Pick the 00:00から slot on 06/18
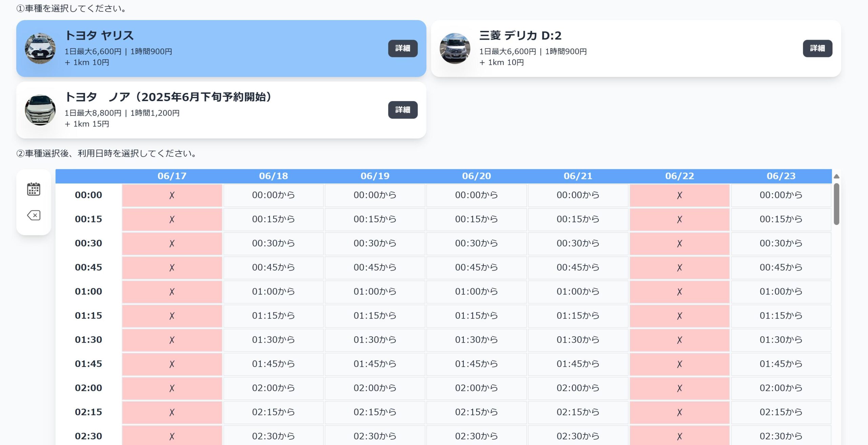 (273, 195)
